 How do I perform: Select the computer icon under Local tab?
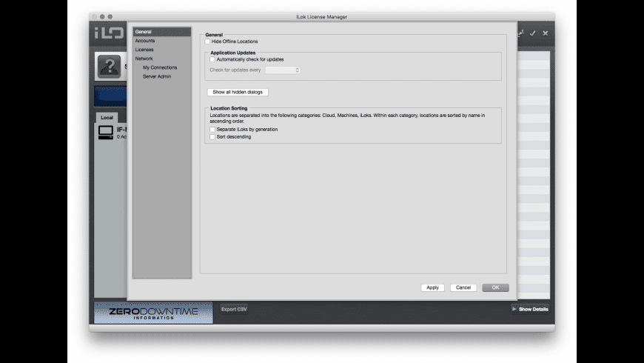point(106,133)
